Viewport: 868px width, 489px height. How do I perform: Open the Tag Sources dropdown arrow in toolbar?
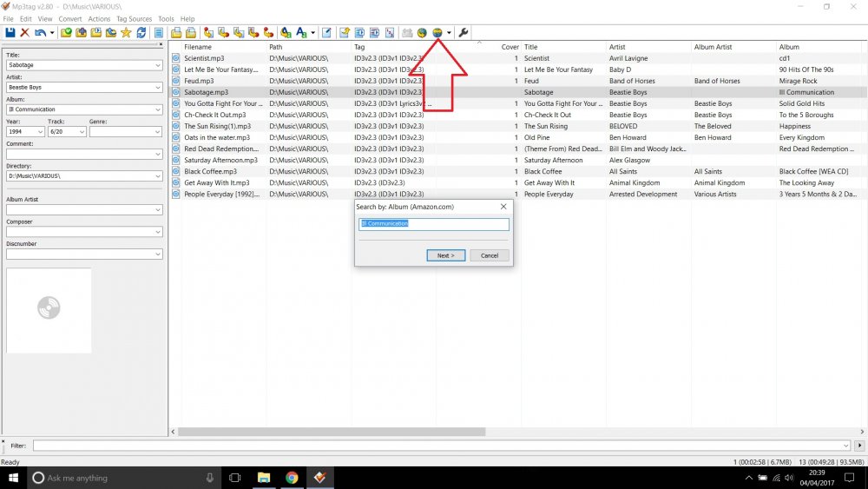tap(449, 33)
